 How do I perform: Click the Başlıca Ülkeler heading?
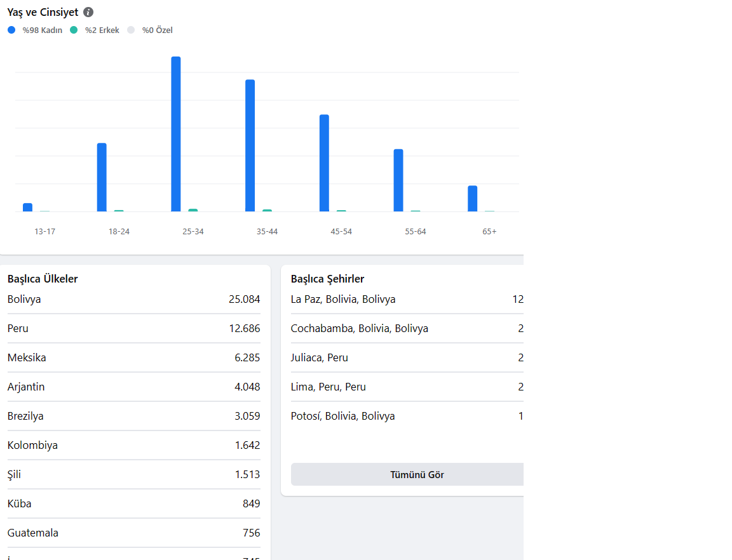tap(43, 279)
